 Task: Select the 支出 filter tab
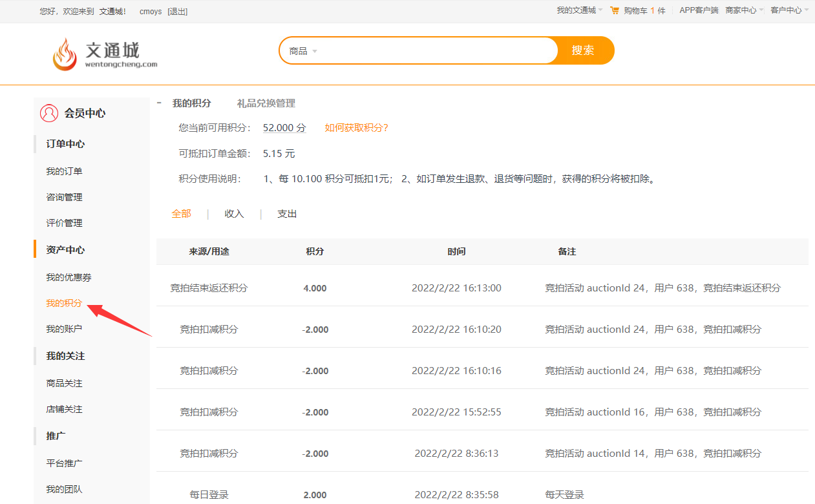287,214
